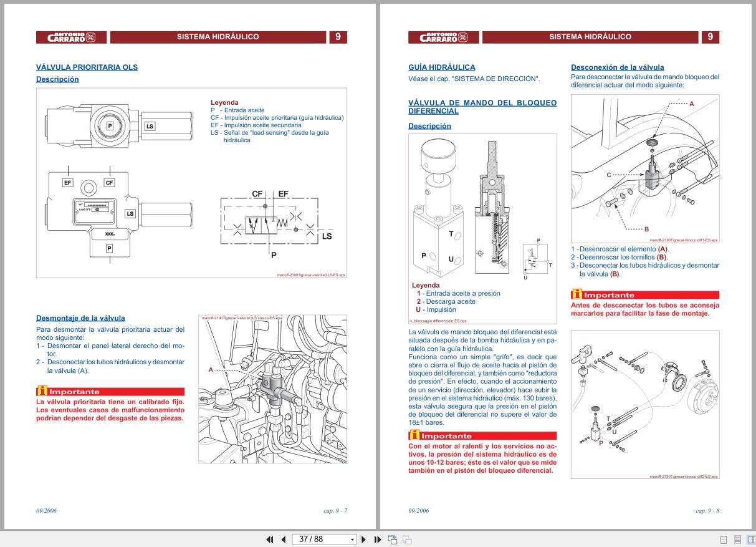
Task: Go to the previous page
Action: pyautogui.click(x=284, y=540)
